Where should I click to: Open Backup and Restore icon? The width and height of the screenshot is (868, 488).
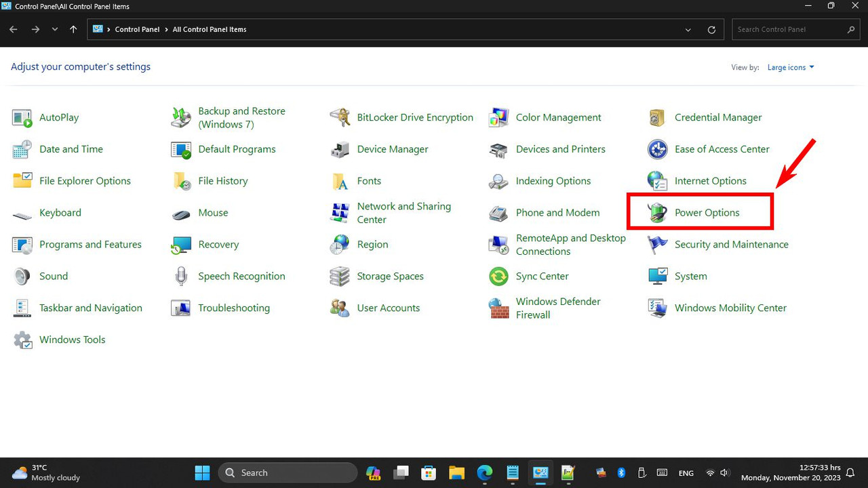(181, 118)
